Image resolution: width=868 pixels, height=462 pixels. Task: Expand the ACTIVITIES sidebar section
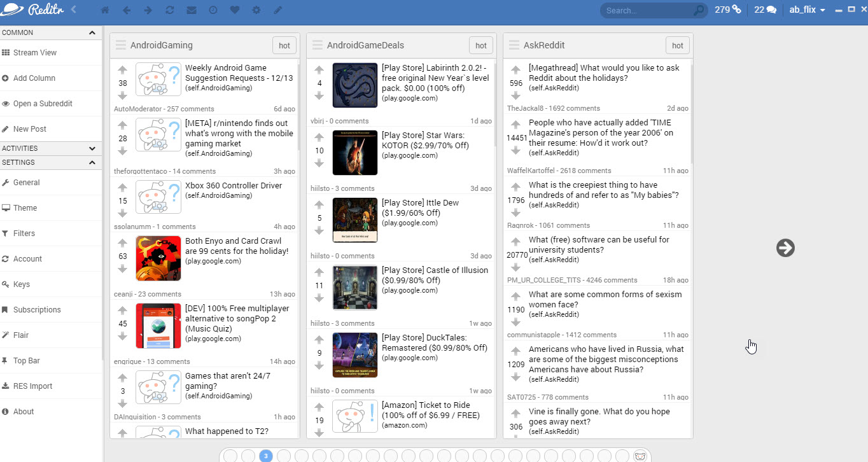(x=92, y=148)
